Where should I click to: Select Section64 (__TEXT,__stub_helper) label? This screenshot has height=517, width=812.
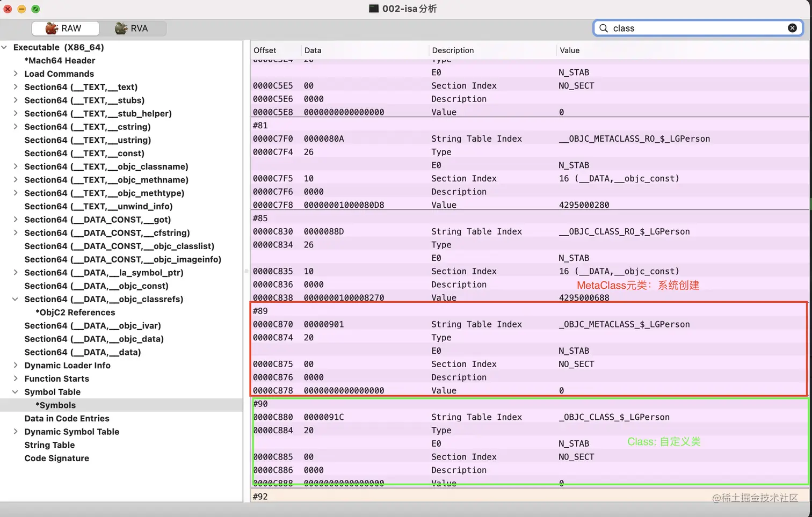[98, 113]
